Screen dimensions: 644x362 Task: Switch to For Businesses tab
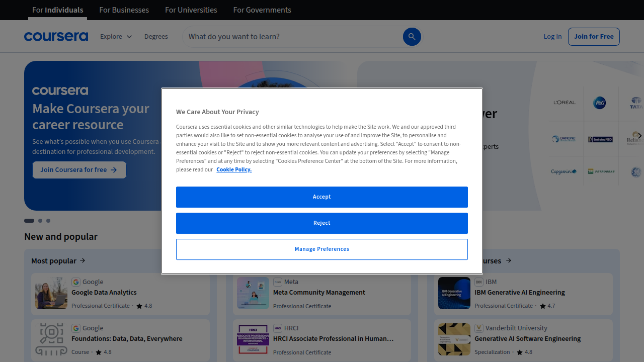tap(124, 10)
